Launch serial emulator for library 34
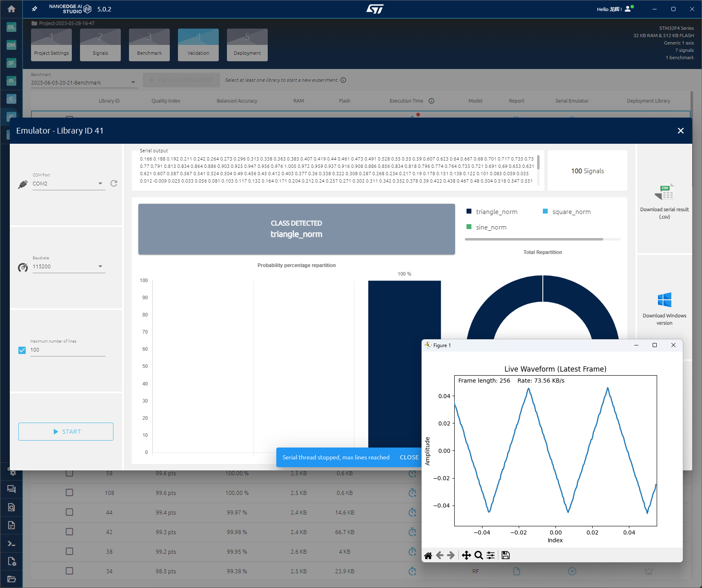Image resolution: width=702 pixels, height=588 pixels. pyautogui.click(x=572, y=571)
